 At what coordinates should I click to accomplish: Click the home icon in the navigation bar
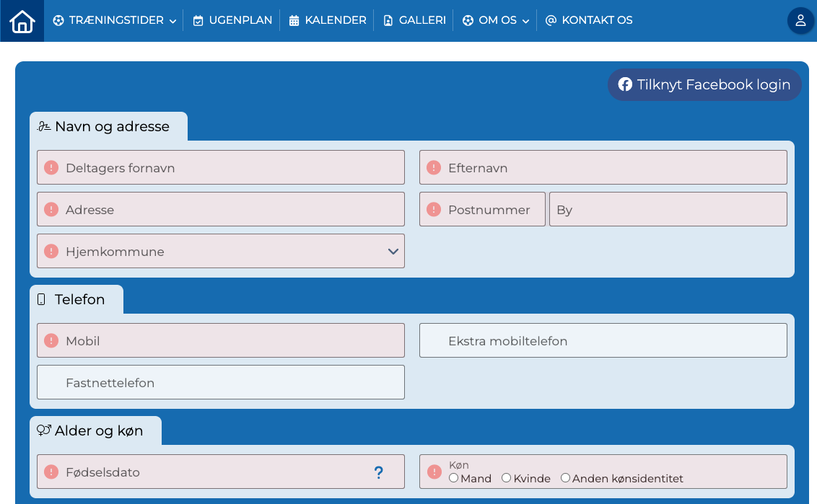click(x=21, y=20)
